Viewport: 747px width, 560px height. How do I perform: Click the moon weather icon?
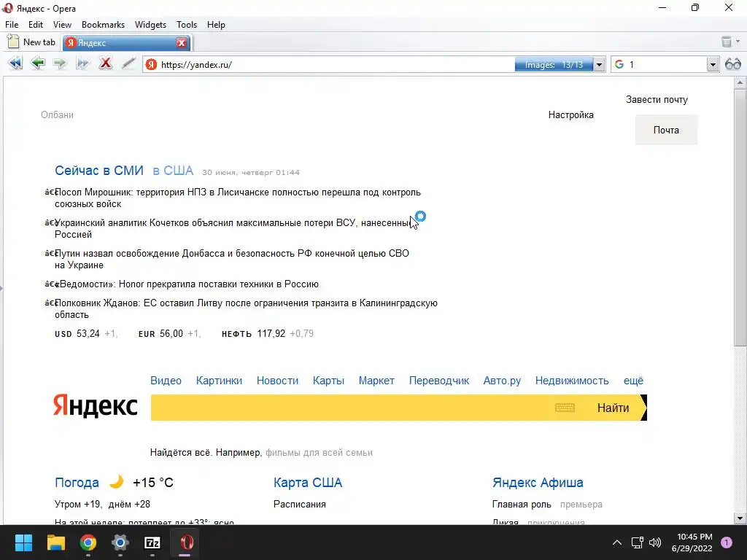coord(116,481)
